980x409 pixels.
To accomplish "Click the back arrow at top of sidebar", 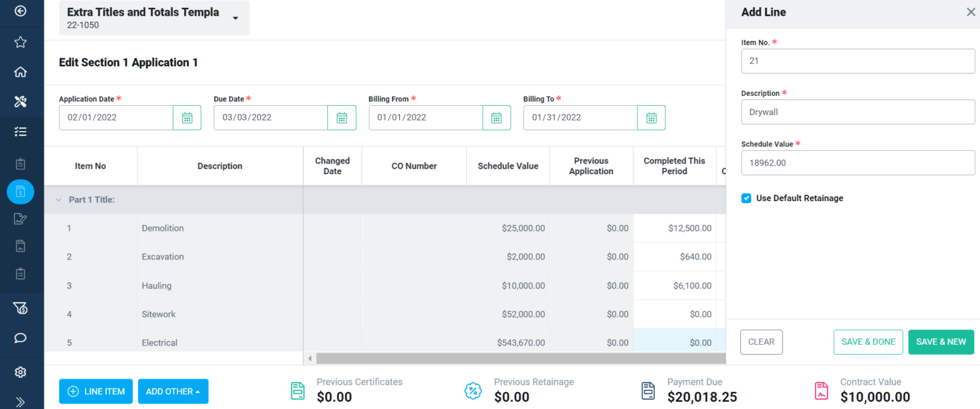I will pyautogui.click(x=20, y=11).
